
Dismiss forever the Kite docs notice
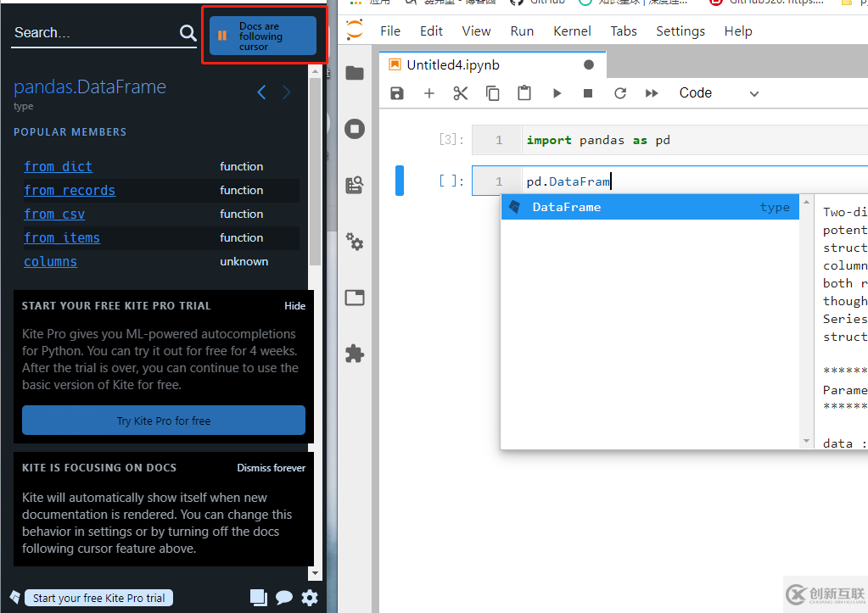point(272,468)
